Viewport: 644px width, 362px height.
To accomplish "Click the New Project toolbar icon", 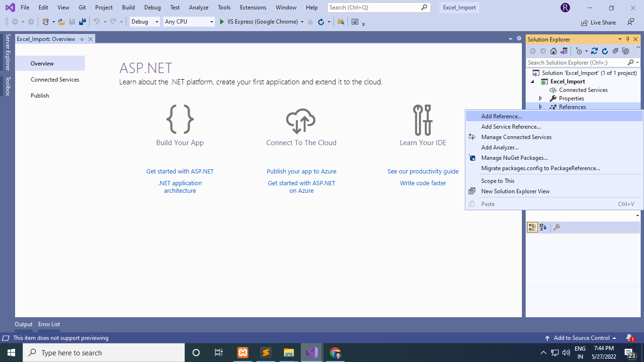I will pyautogui.click(x=45, y=22).
